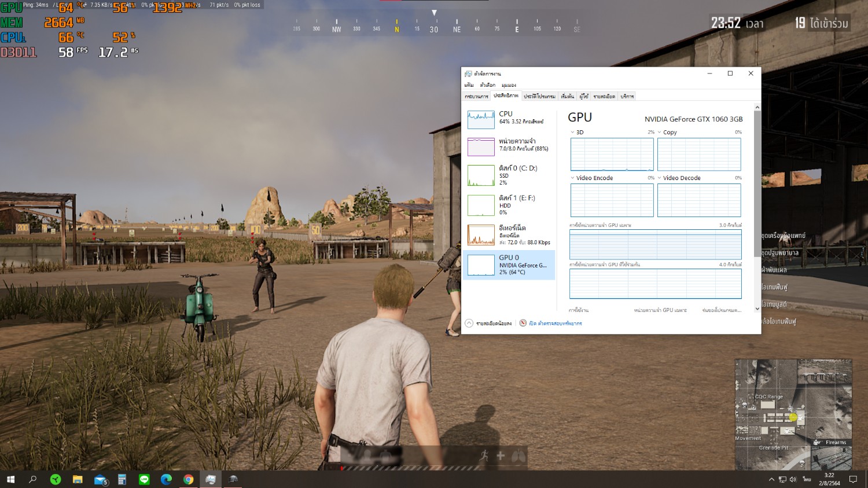Open Calculator from taskbar
The height and width of the screenshot is (488, 868).
tap(122, 479)
